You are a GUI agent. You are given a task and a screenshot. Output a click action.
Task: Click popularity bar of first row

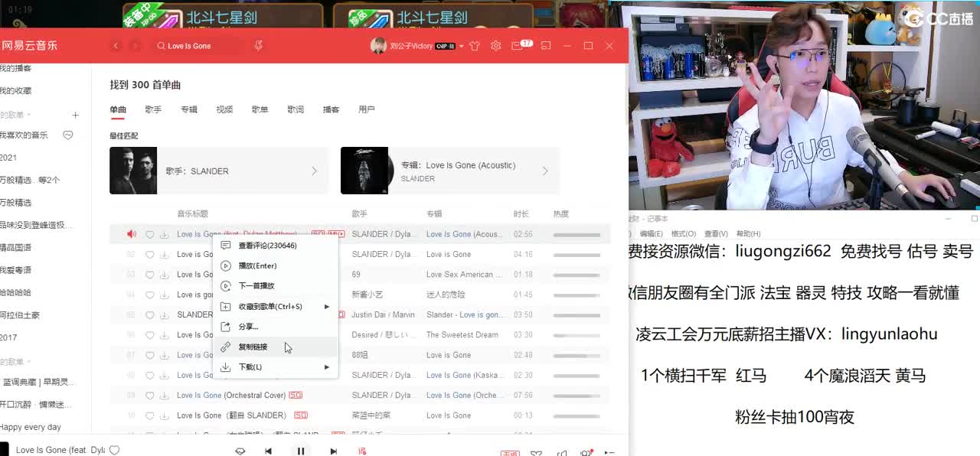click(577, 235)
